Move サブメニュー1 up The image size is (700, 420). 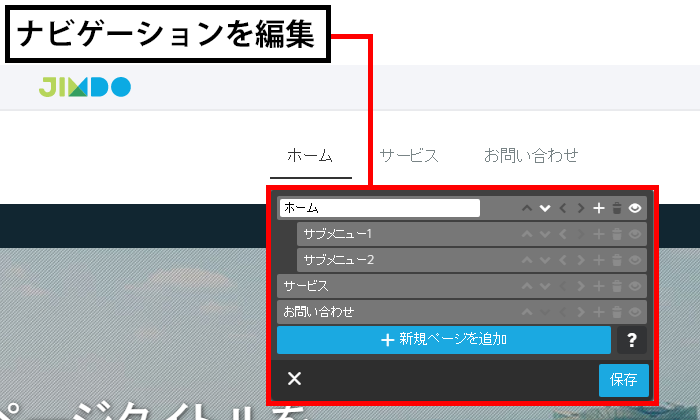click(x=527, y=234)
